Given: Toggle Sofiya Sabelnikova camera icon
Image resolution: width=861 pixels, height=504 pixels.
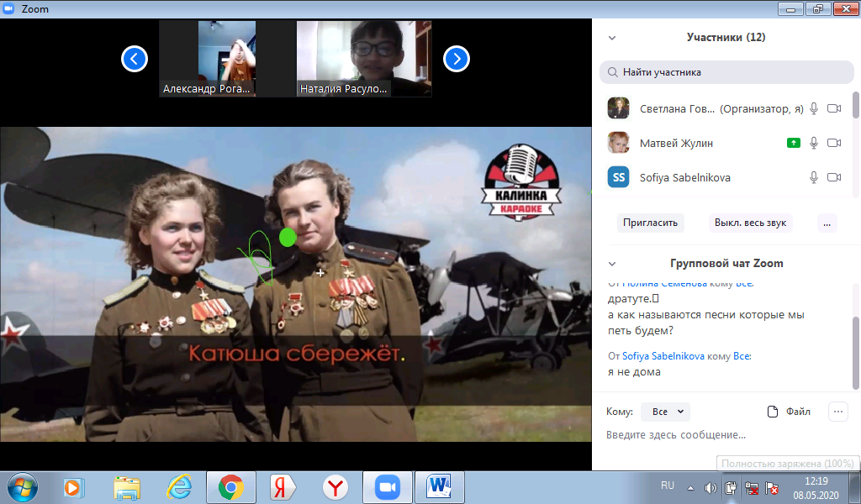Looking at the screenshot, I should (834, 177).
